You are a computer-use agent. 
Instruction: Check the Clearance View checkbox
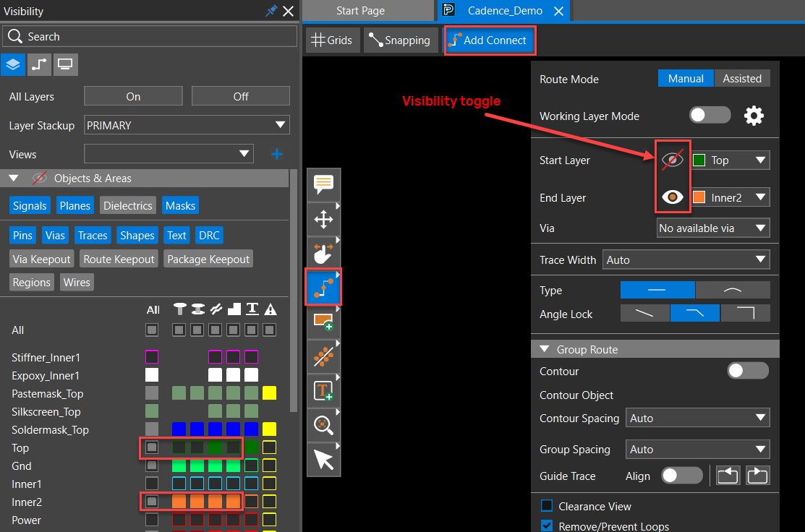(547, 506)
